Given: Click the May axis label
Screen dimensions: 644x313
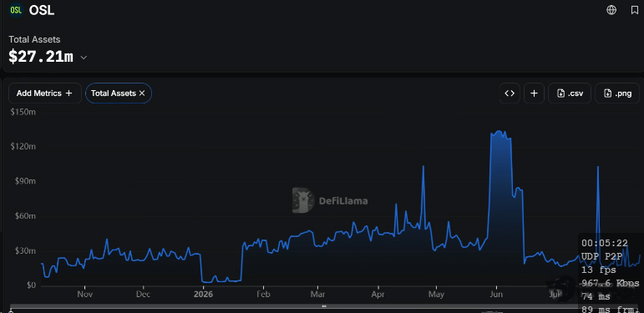Looking at the screenshot, I should 437,295.
